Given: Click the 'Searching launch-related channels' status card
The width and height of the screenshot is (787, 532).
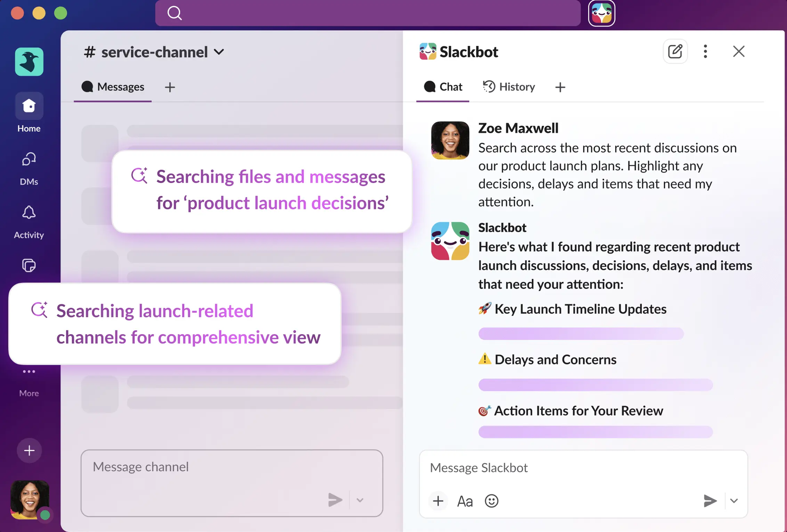Looking at the screenshot, I should click(x=175, y=324).
